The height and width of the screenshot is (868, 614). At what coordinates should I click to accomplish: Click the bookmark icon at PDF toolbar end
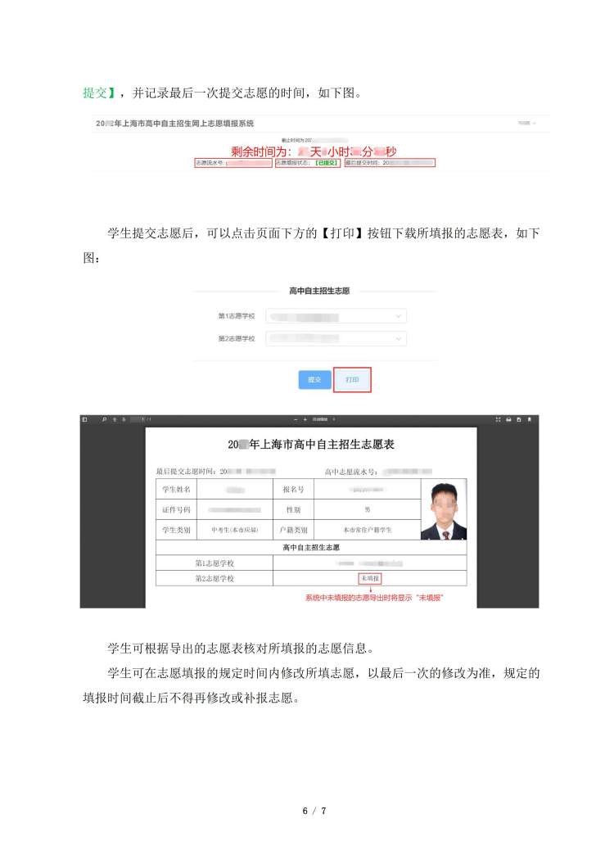[530, 419]
